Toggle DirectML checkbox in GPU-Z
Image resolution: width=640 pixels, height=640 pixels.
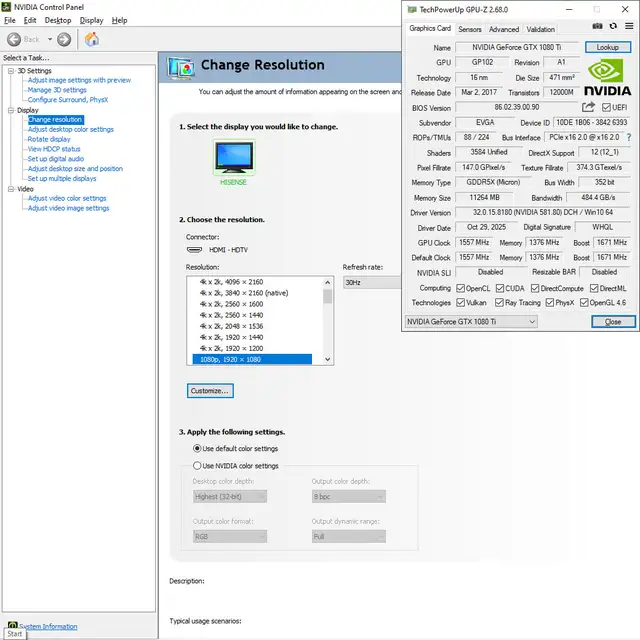point(594,289)
